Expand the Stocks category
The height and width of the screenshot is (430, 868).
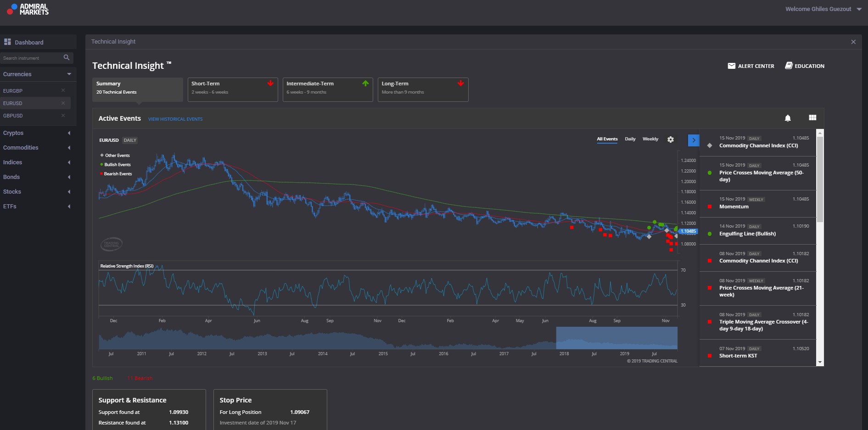[37, 191]
